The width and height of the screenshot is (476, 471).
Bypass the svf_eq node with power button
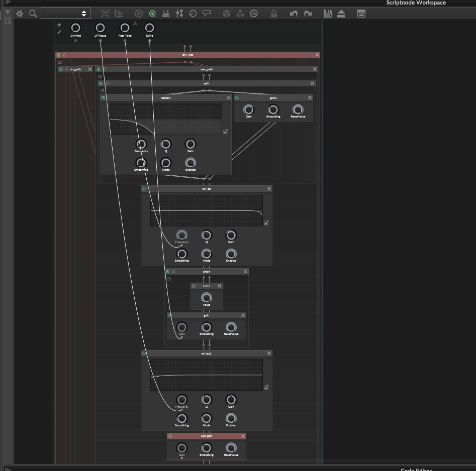click(x=144, y=189)
